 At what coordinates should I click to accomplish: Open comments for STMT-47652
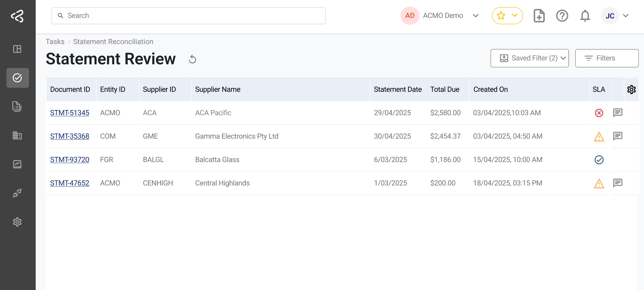pos(618,183)
